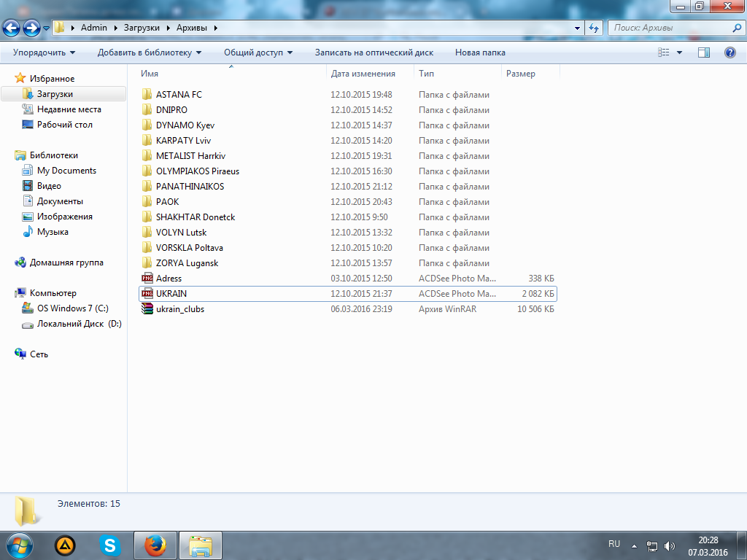
Task: Click the Новая папка button
Action: [480, 52]
